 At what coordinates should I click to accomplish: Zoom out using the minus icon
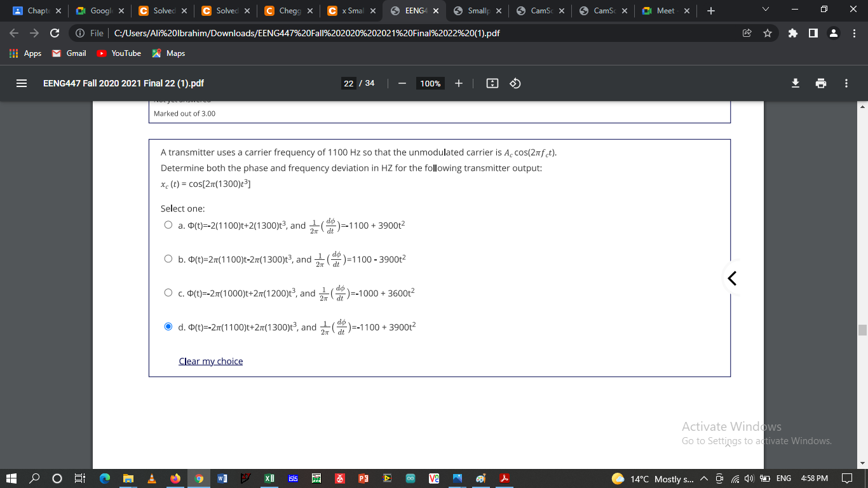pos(400,83)
